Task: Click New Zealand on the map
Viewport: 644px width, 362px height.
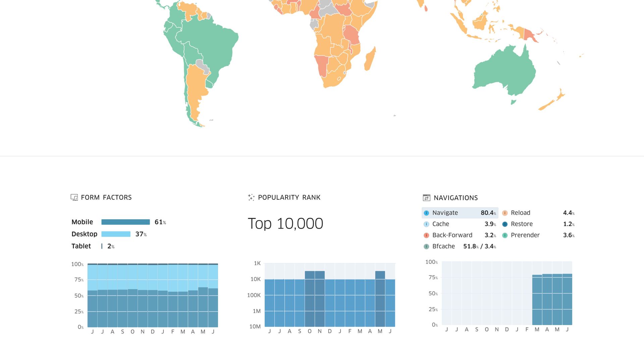Action: tap(552, 100)
